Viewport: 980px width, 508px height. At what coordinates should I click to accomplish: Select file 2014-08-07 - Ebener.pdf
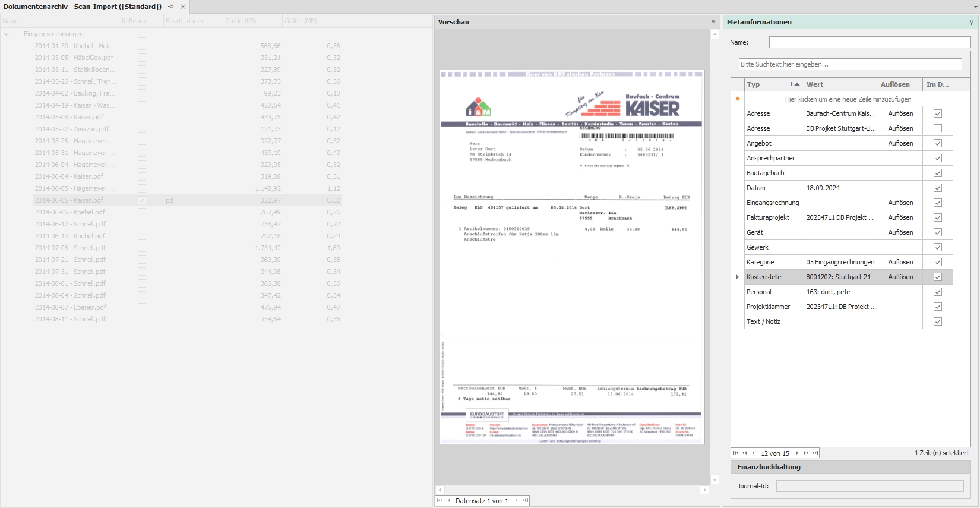(71, 307)
